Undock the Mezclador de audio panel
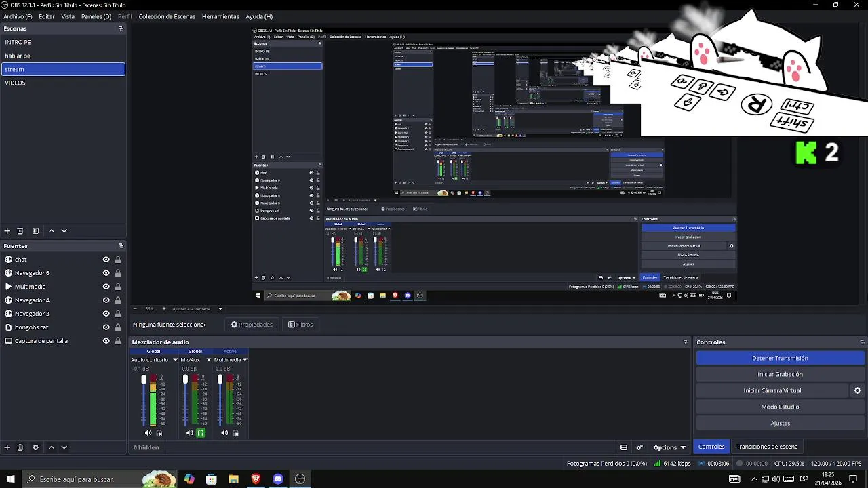The height and width of the screenshot is (488, 868). tap(686, 342)
